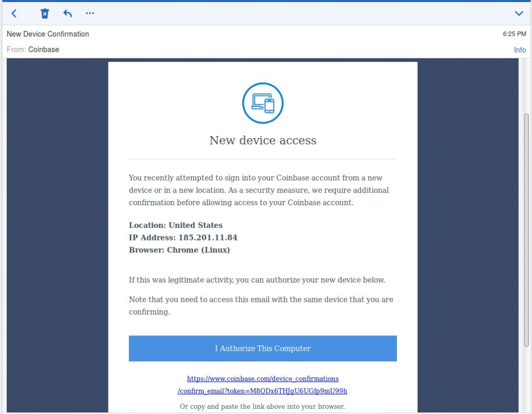
Task: Expand the email options with the top-right chevron
Action: pyautogui.click(x=518, y=14)
